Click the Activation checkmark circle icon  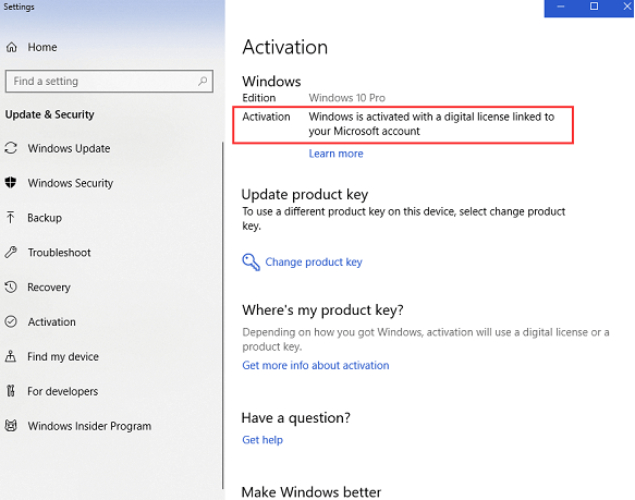tap(12, 322)
